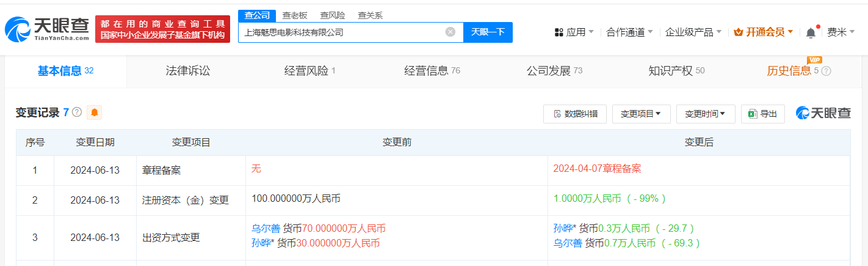Open the 开通会员 membership link

coord(763,32)
